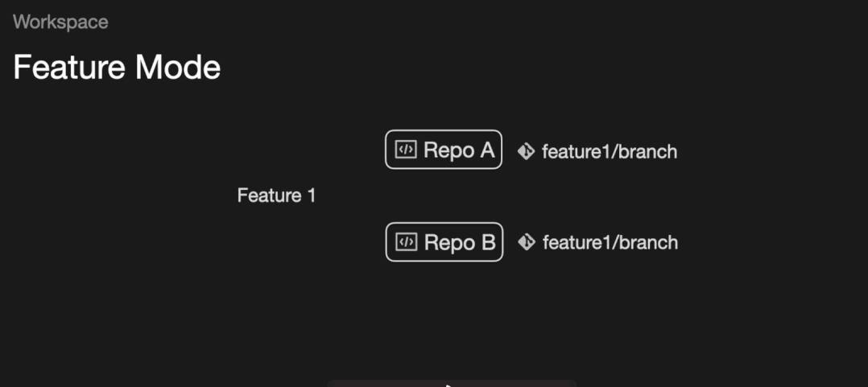Open feature1/branch next to Repo B
This screenshot has height=387, width=868.
[610, 242]
